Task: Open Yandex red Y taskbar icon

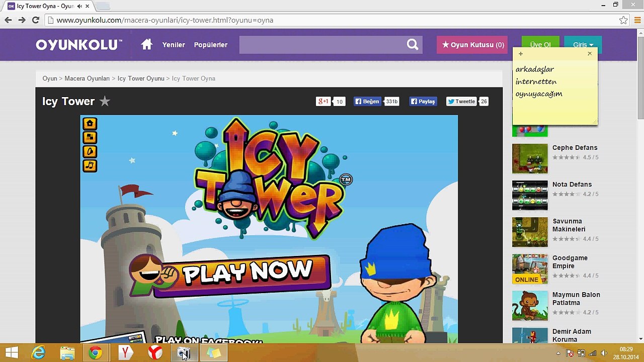Action: (125, 353)
